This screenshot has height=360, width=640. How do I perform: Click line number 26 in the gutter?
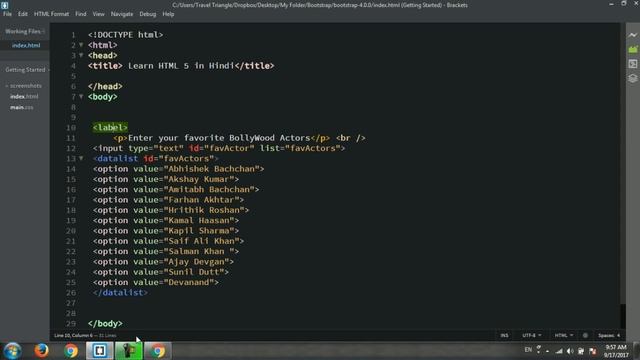point(71,293)
